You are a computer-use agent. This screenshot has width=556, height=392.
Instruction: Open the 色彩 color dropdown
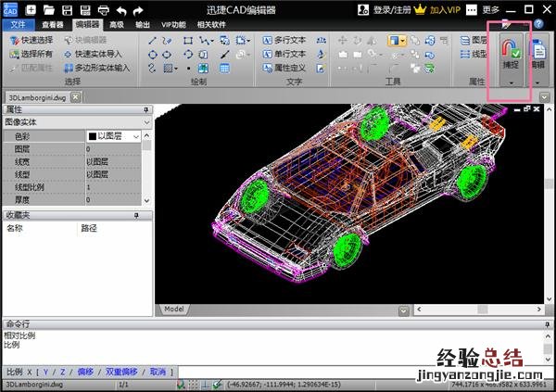tap(136, 136)
